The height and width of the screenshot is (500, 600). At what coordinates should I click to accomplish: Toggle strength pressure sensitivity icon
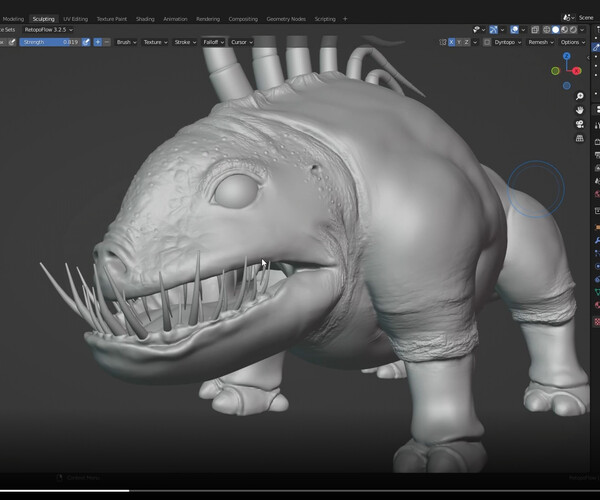86,42
